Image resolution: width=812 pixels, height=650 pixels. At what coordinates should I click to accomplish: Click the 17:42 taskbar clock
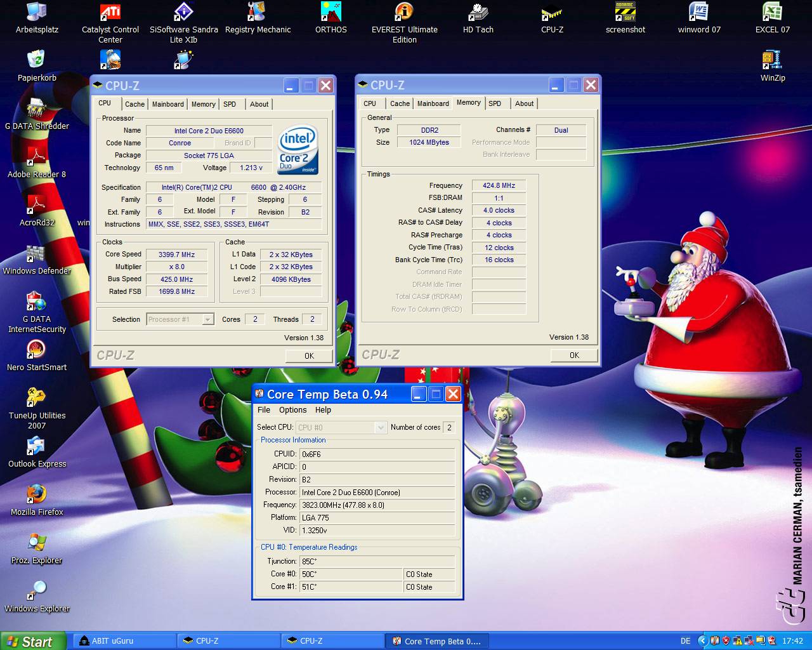coord(792,641)
